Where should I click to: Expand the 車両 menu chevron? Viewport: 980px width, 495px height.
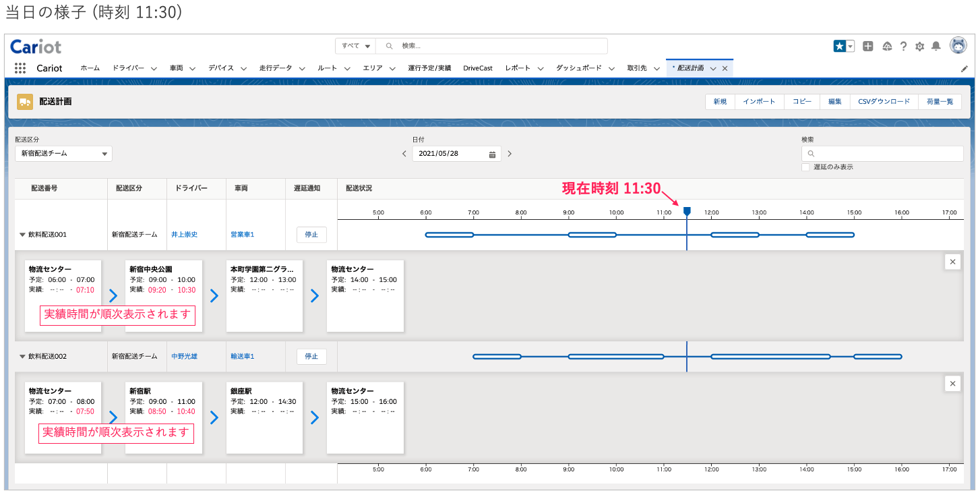(192, 69)
